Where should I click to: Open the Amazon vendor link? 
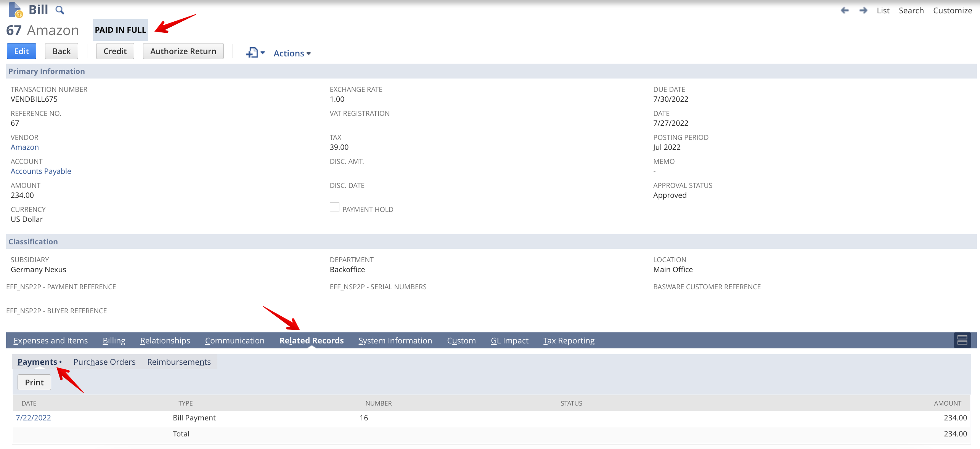pos(25,147)
